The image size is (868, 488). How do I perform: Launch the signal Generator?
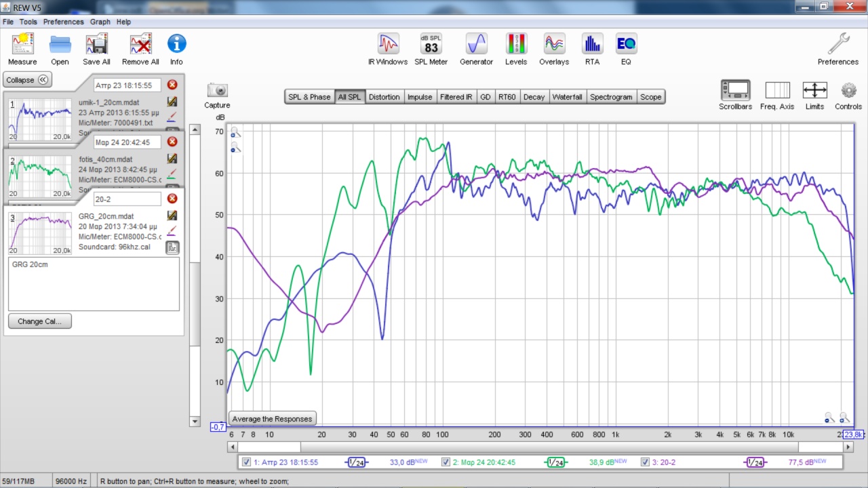click(476, 45)
